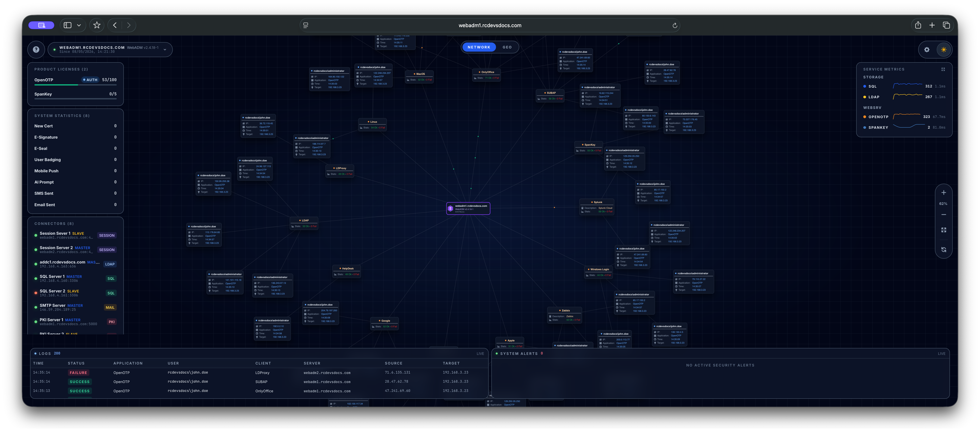The image size is (980, 436).
Task: Click the 62% zoom level indicator
Action: click(x=943, y=204)
